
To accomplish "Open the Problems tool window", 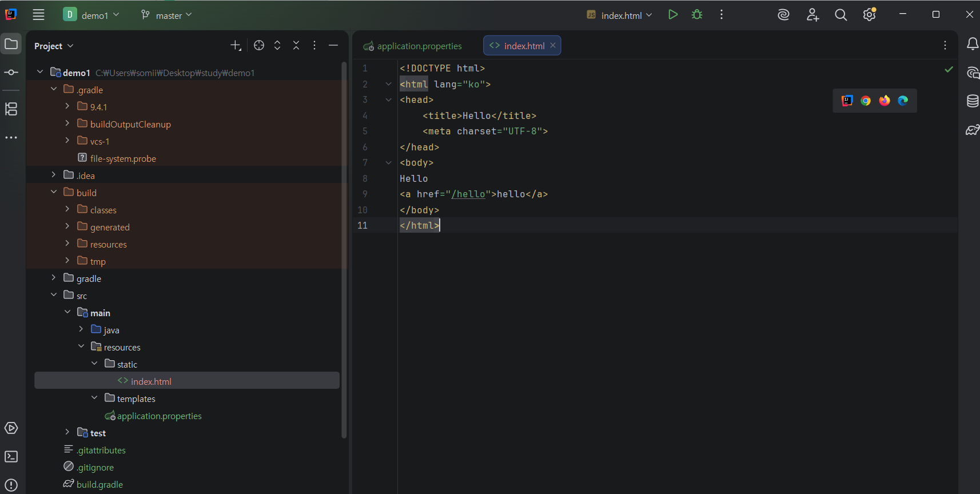I will coord(11,485).
